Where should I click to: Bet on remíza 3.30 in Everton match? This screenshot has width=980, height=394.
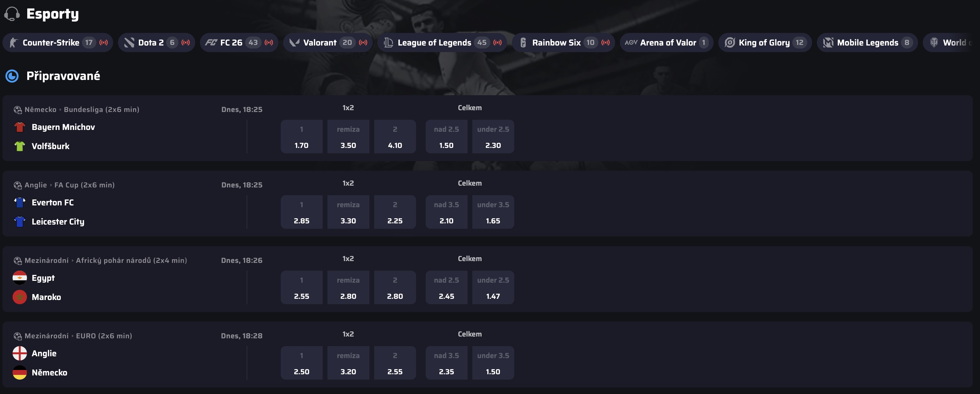pyautogui.click(x=348, y=212)
